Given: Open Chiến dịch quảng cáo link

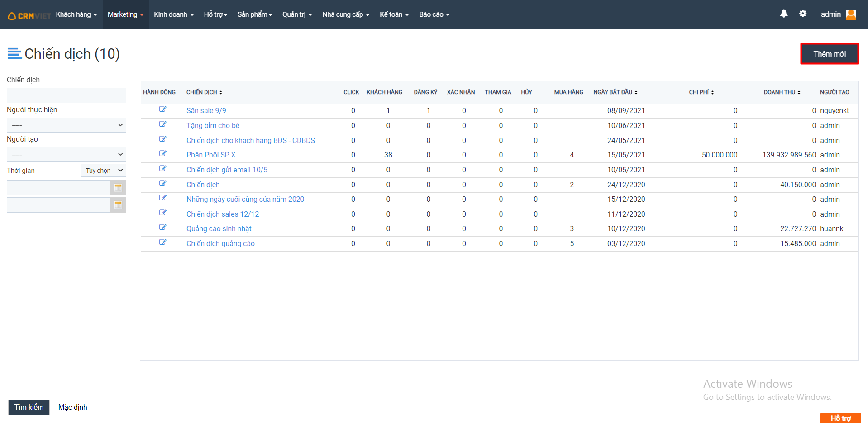Looking at the screenshot, I should click(x=220, y=243).
